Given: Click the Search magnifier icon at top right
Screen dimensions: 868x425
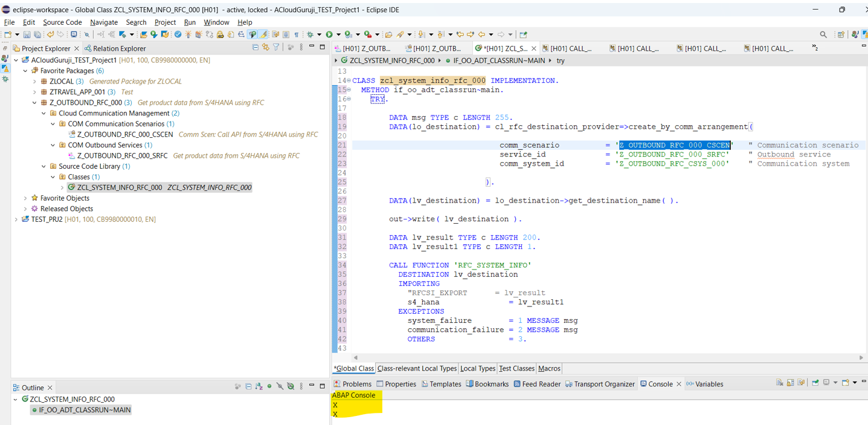Looking at the screenshot, I should click(x=823, y=34).
